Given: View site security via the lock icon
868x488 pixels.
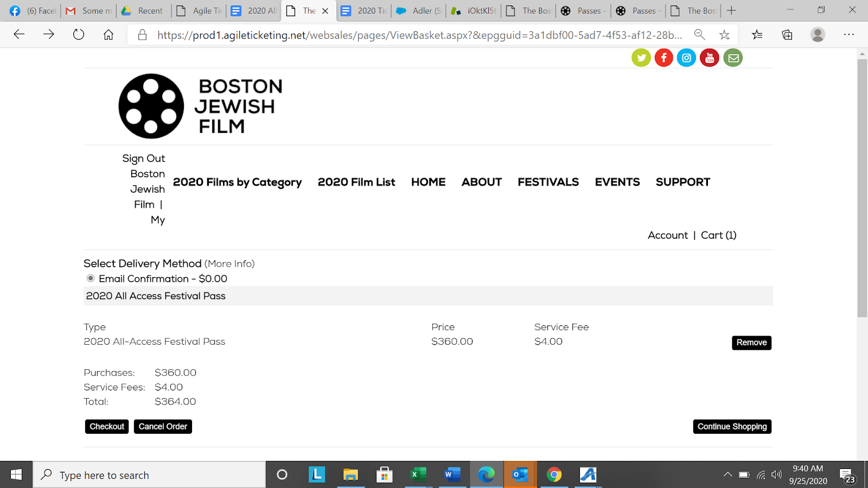Looking at the screenshot, I should [142, 35].
